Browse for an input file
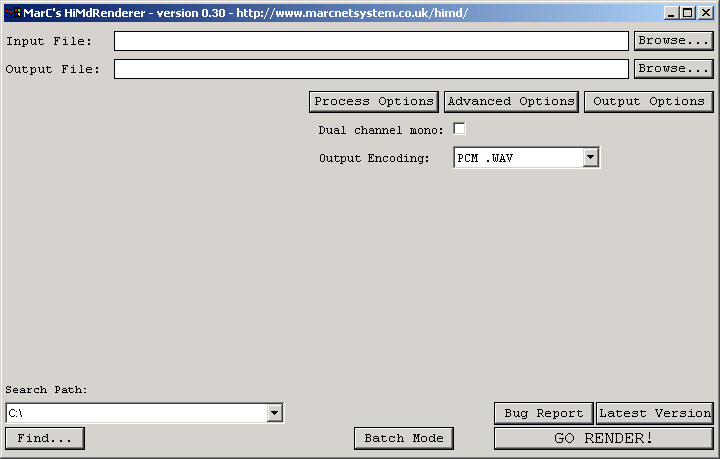Viewport: 720px width, 459px height. tap(673, 41)
